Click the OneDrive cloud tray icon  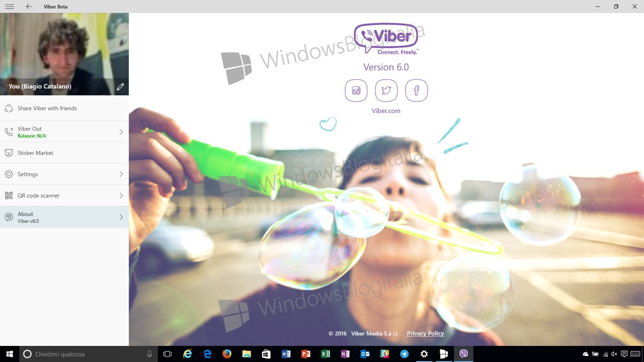(586, 354)
